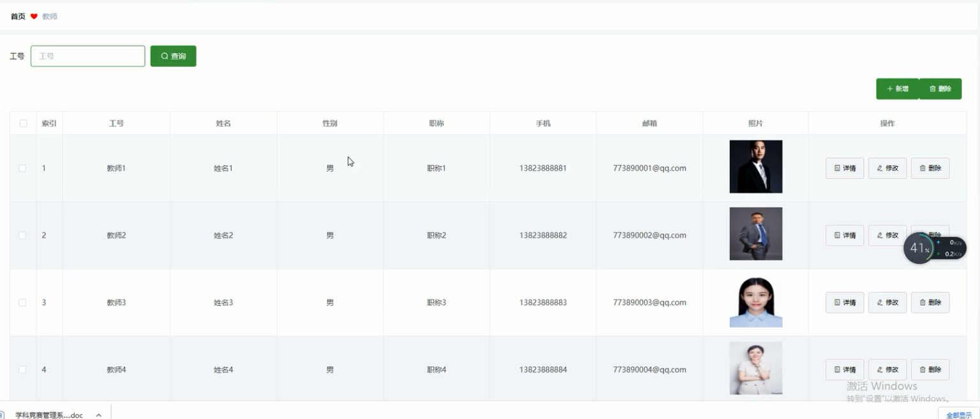Click the green 删除 batch delete button
This screenshot has height=419, width=980.
940,89
